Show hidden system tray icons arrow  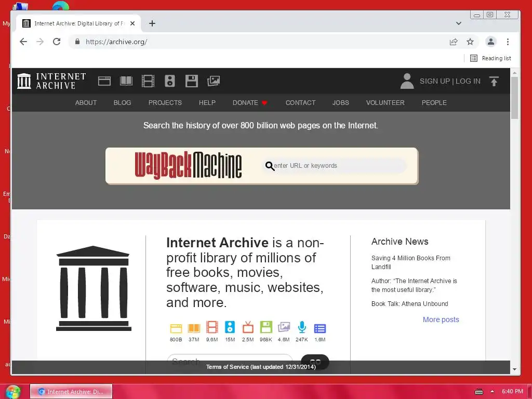(493, 391)
